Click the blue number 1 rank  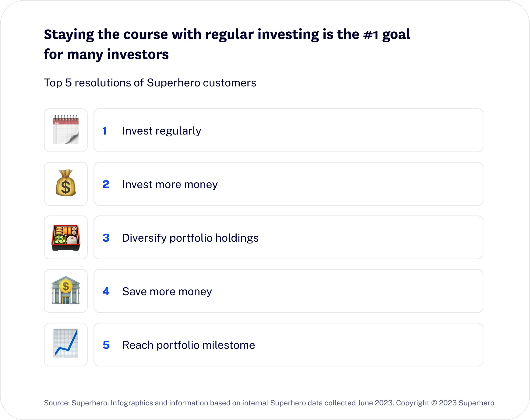[105, 131]
